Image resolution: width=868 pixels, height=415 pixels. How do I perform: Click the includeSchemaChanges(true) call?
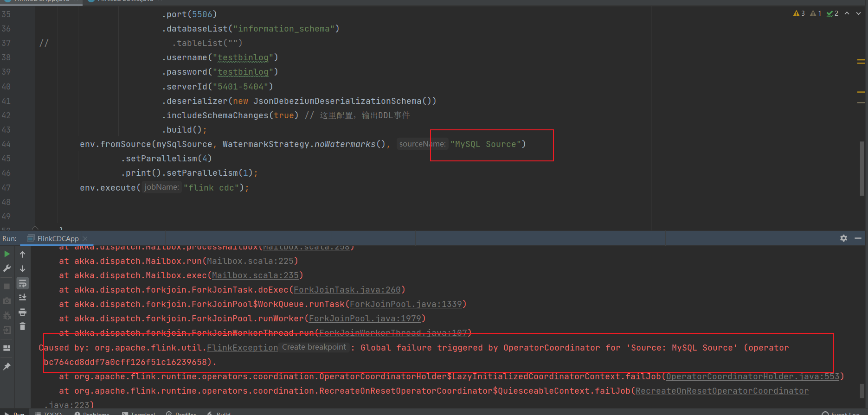[x=230, y=115]
